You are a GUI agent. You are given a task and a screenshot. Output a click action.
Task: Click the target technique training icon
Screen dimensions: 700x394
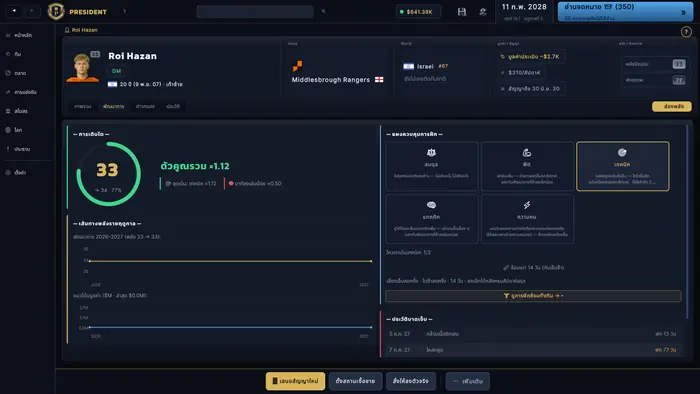point(622,153)
